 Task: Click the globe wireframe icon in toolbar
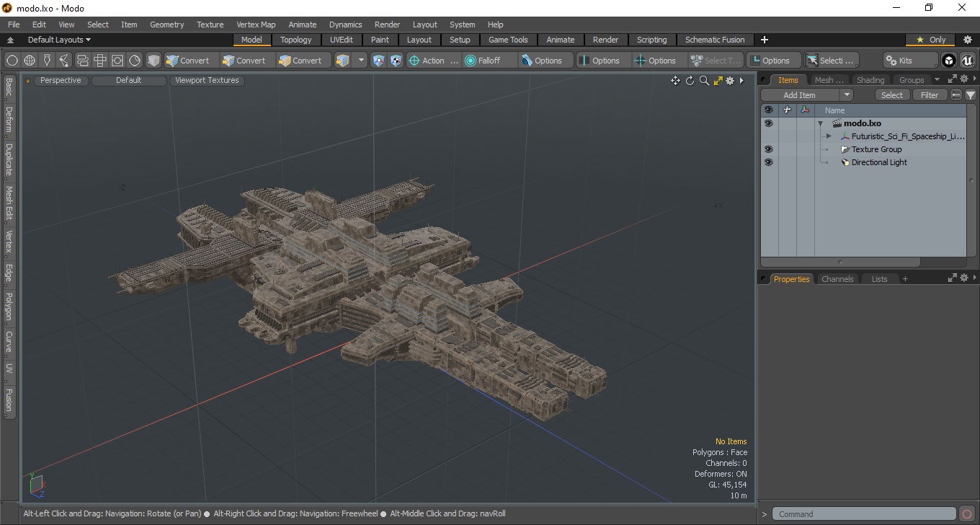click(x=30, y=61)
